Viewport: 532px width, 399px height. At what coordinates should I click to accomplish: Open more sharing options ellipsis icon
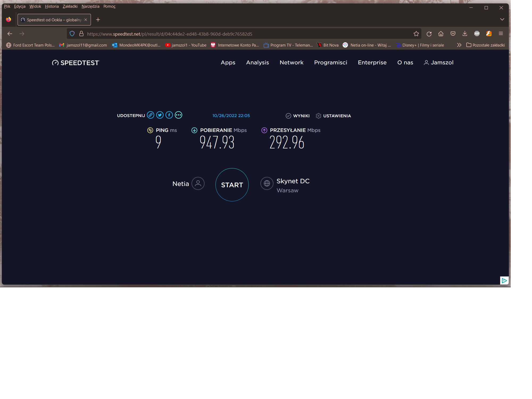(178, 115)
